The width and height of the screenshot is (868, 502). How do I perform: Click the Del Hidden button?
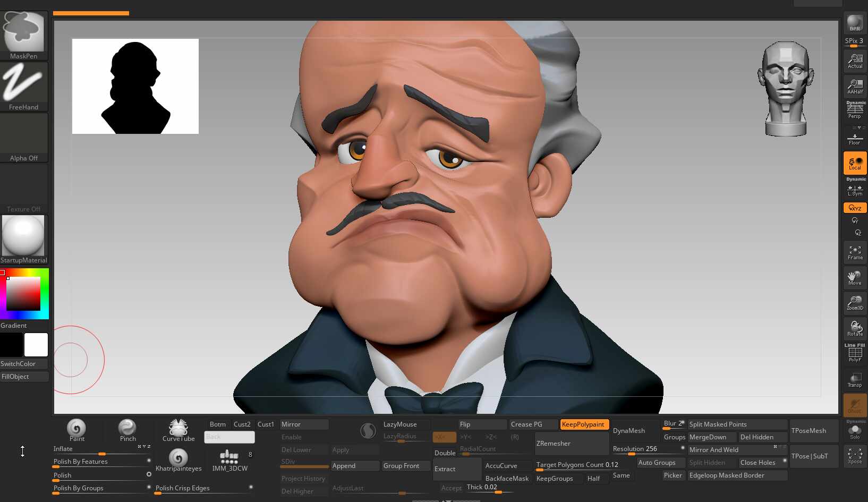coord(763,437)
